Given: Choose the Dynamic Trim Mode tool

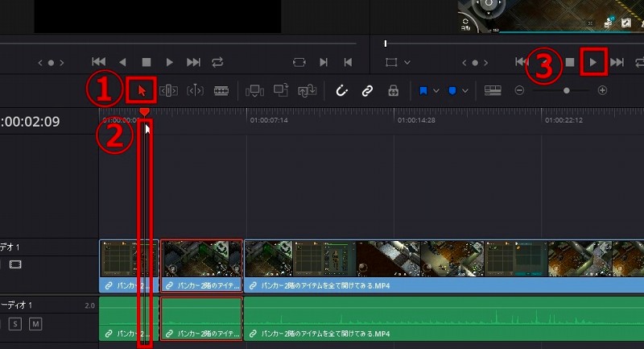Looking at the screenshot, I should tap(195, 91).
